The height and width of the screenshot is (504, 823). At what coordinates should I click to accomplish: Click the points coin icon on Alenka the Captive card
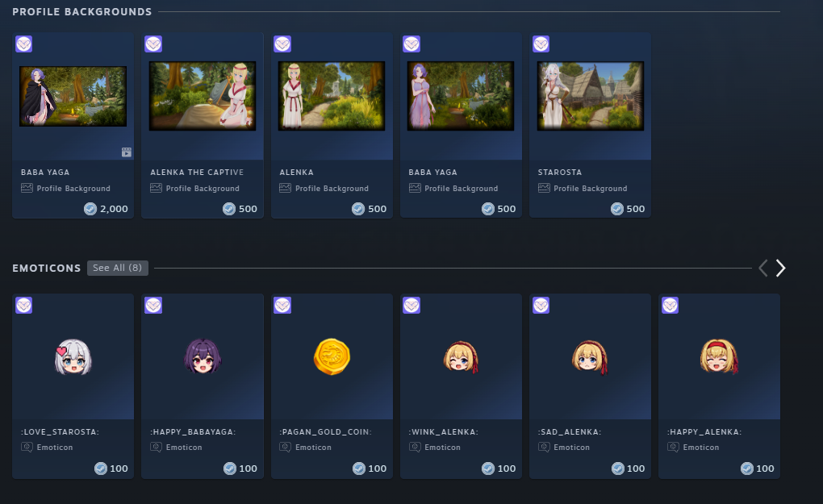[229, 209]
